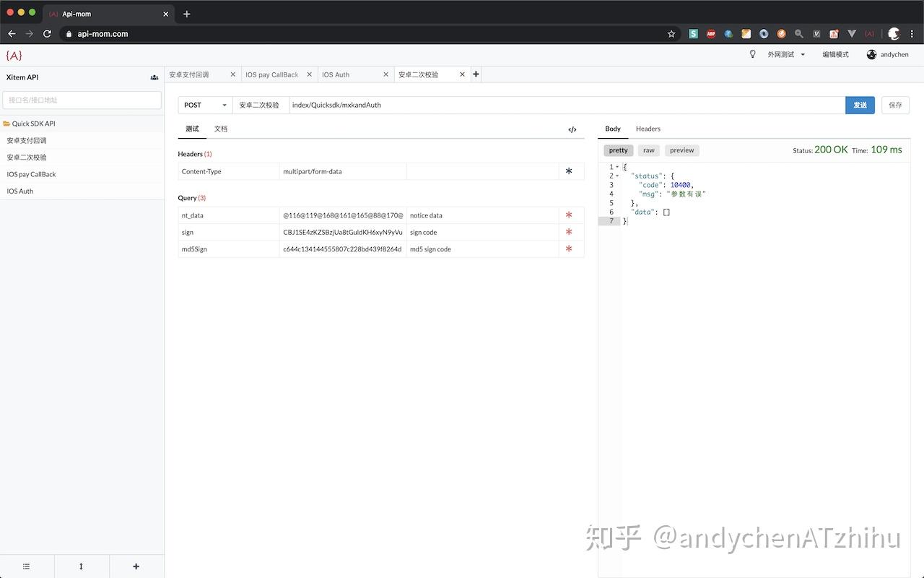
Task: Toggle required asterisk for md5Sign parameter
Action: [569, 249]
